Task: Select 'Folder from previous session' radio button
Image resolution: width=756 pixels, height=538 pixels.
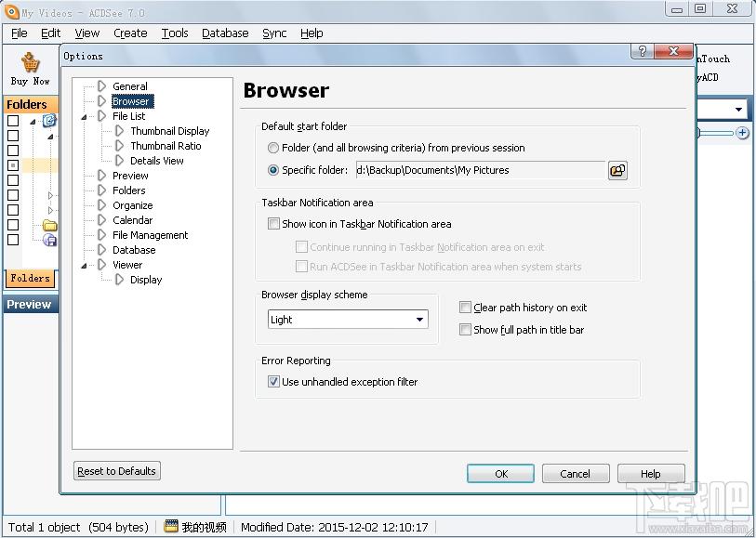Action: (273, 148)
